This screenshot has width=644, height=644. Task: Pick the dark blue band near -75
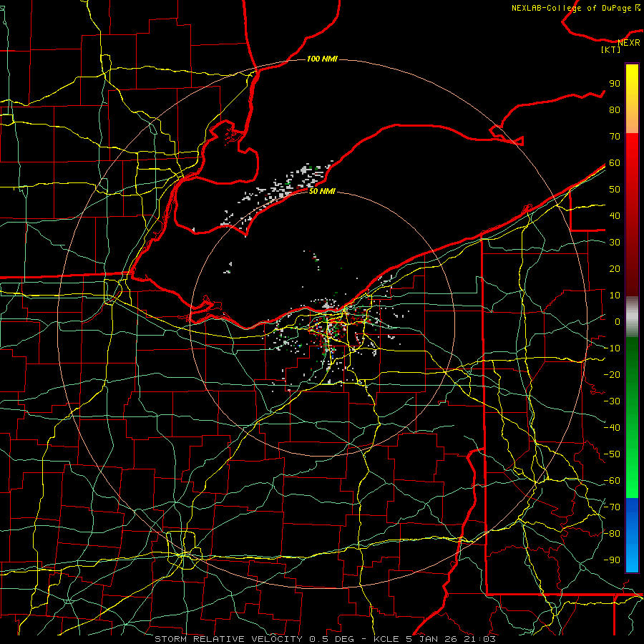coord(632,512)
